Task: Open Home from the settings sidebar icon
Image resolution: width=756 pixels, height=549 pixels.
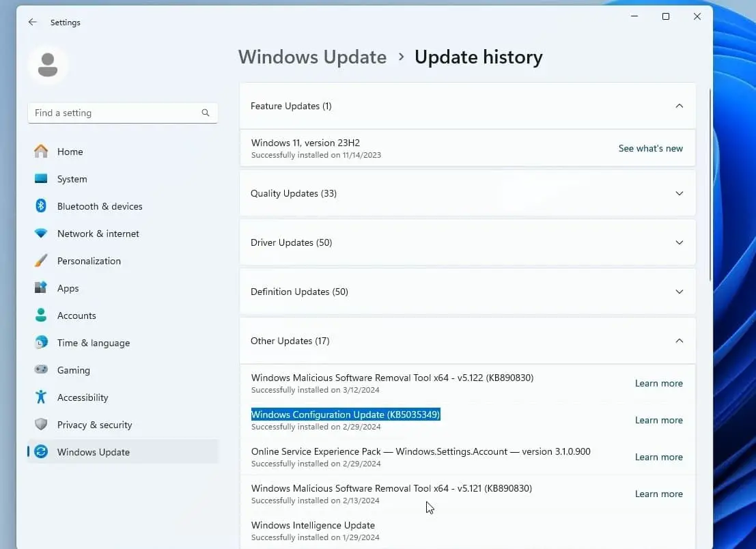Action: click(41, 152)
